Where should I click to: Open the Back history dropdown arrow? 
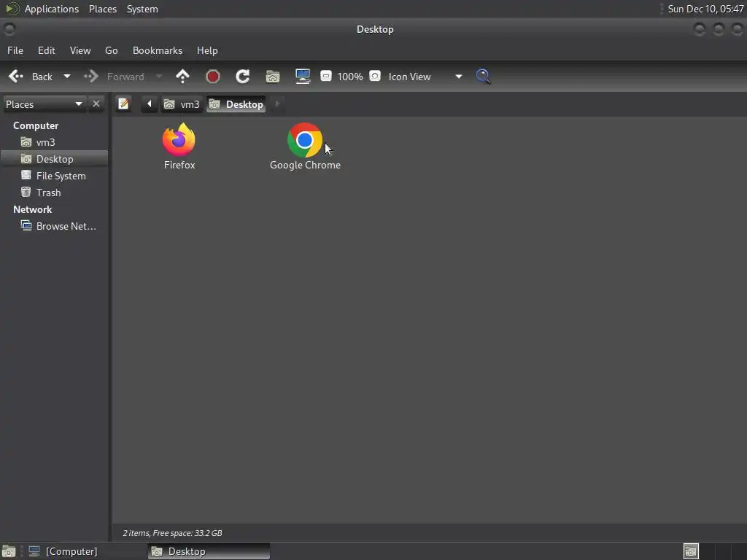pyautogui.click(x=67, y=76)
